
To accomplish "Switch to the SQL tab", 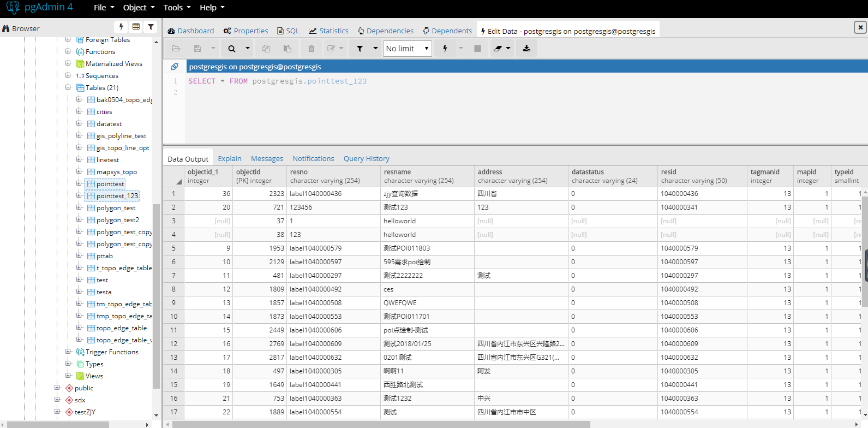I will pos(288,31).
